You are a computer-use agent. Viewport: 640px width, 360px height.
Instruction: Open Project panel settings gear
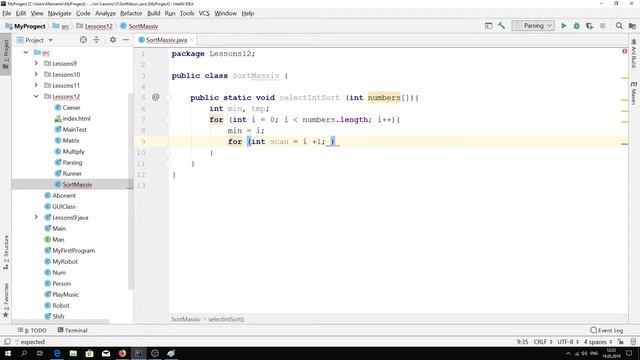pyautogui.click(x=113, y=40)
